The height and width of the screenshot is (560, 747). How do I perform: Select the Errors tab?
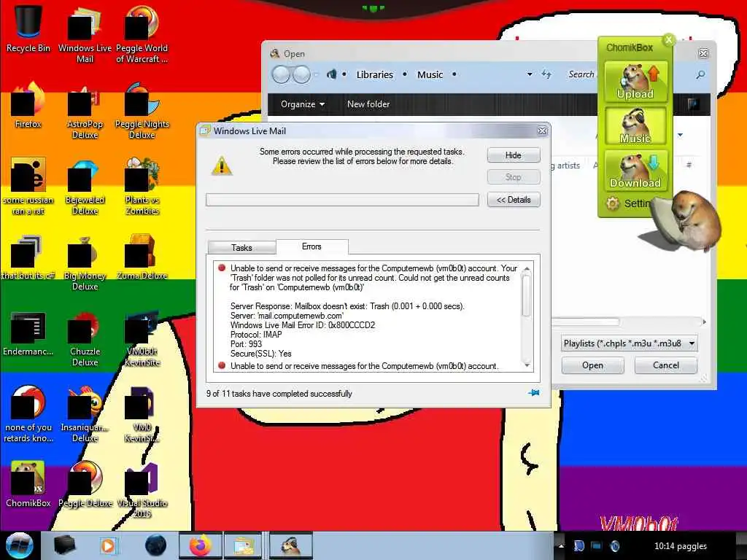pyautogui.click(x=311, y=246)
